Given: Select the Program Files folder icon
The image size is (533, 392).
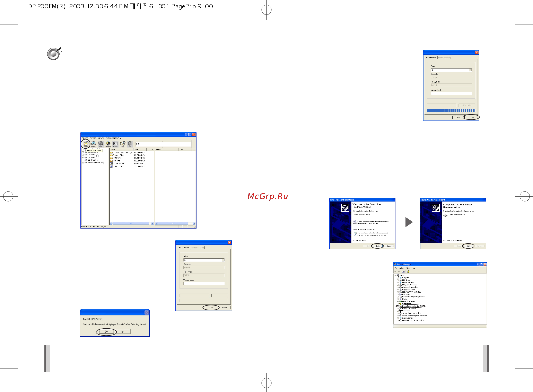Looking at the screenshot, I should tap(111, 155).
